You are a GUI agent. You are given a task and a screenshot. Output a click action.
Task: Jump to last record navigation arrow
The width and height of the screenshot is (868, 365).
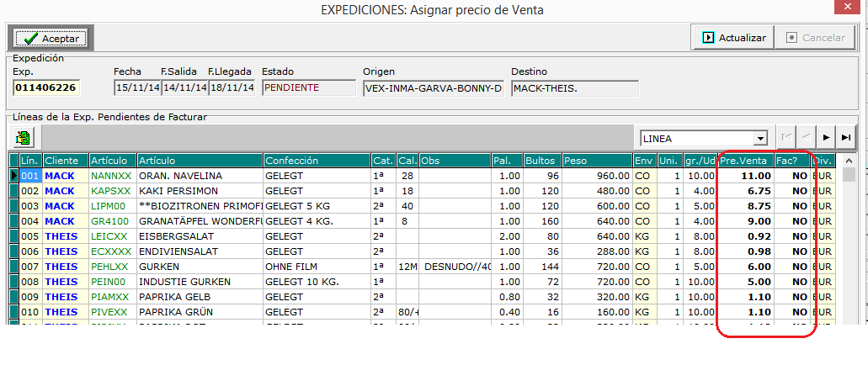(846, 138)
